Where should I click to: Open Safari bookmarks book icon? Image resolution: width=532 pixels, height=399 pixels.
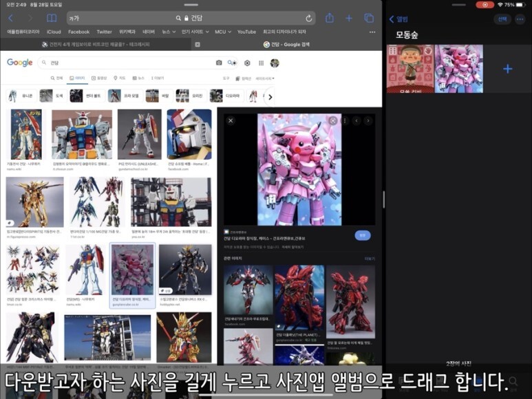pyautogui.click(x=52, y=18)
